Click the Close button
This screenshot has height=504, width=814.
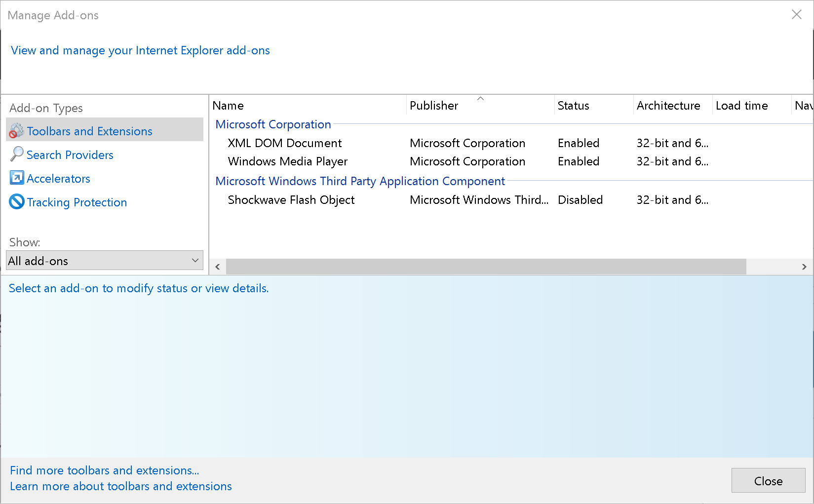click(x=769, y=481)
